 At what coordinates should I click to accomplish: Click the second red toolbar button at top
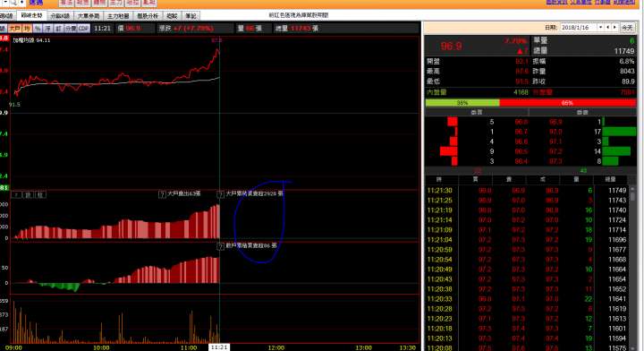pyautogui.click(x=83, y=3)
